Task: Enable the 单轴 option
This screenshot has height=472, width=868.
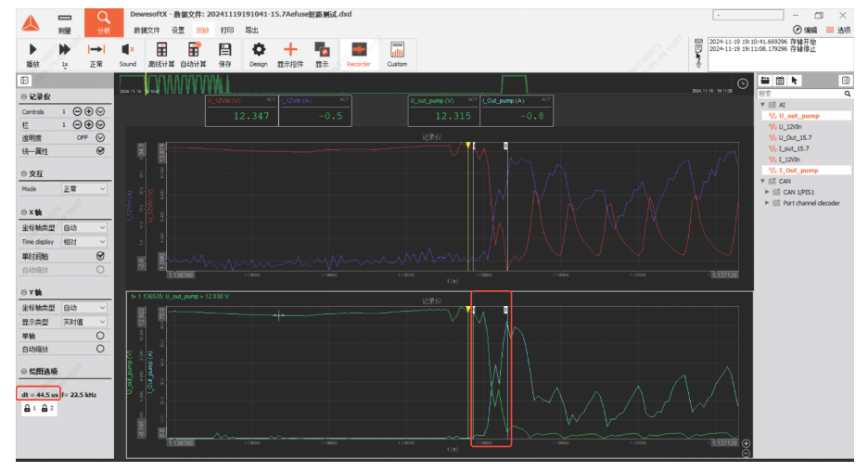Action: coord(100,336)
